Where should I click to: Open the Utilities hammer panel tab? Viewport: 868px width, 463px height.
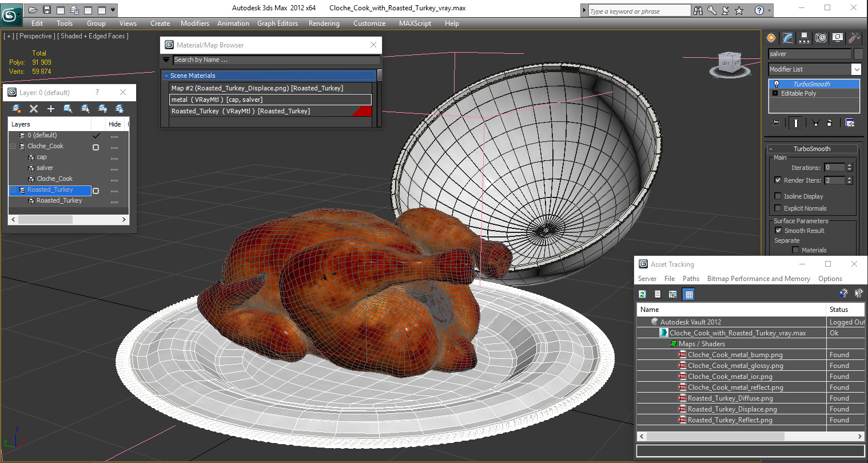click(854, 38)
